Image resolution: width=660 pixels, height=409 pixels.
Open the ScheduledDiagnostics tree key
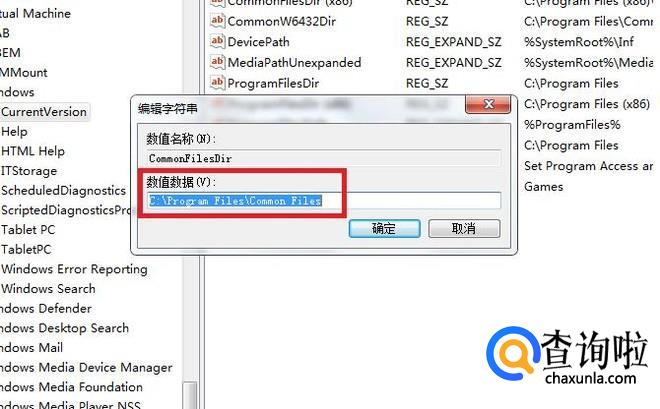(64, 190)
